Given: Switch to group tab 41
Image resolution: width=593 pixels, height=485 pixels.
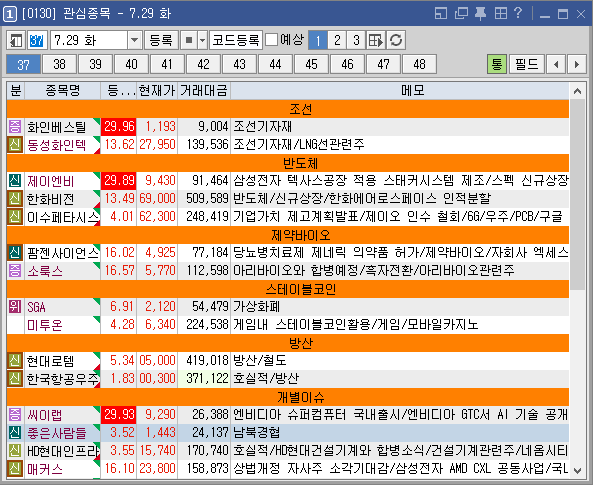Looking at the screenshot, I should click(167, 64).
